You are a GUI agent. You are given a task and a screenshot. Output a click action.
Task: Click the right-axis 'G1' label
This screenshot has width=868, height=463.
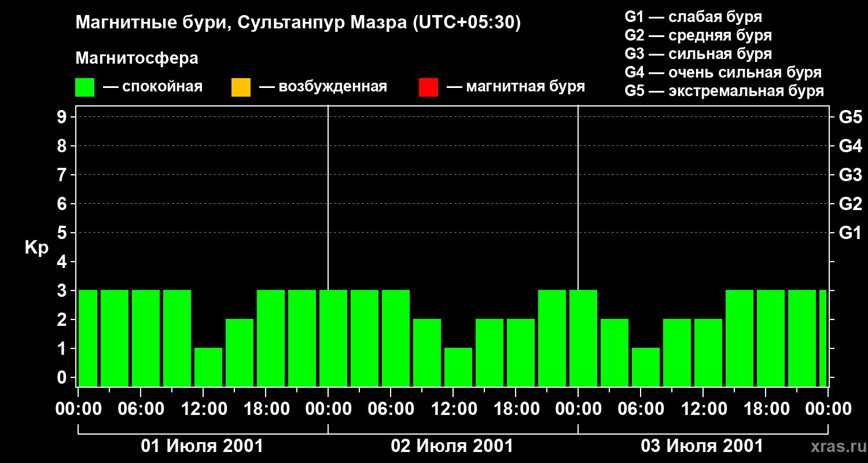(851, 233)
